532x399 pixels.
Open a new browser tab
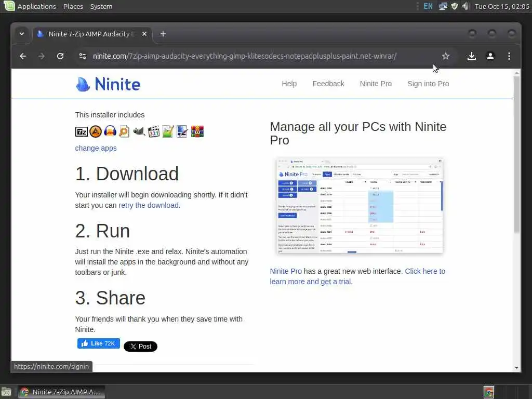163,34
